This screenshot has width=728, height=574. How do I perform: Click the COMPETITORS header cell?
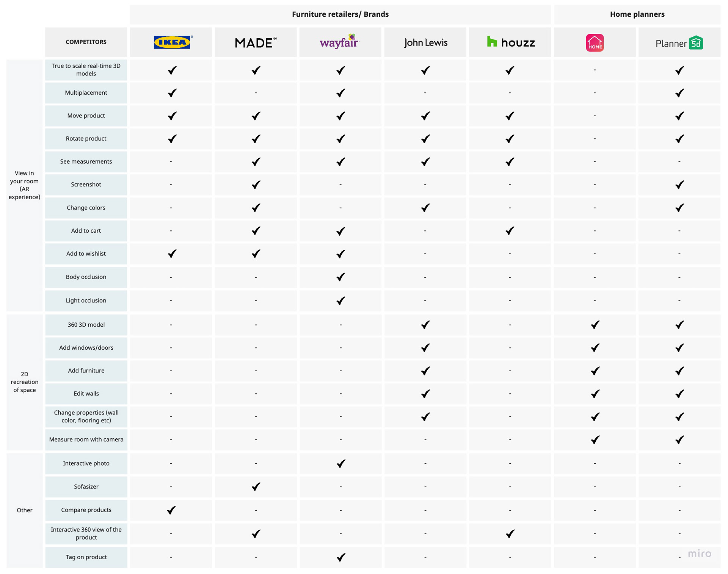[x=86, y=42]
